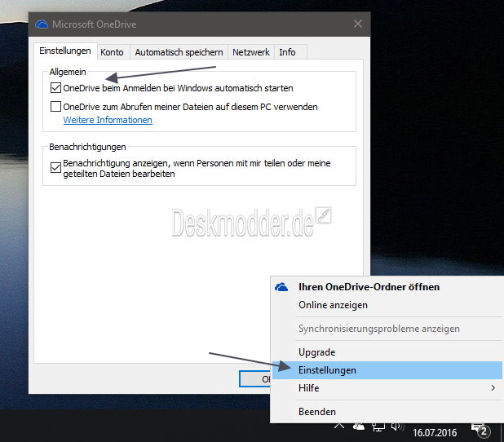Viewport: 504px width, 442px height.
Task: Switch to the Konto tab
Action: [112, 52]
